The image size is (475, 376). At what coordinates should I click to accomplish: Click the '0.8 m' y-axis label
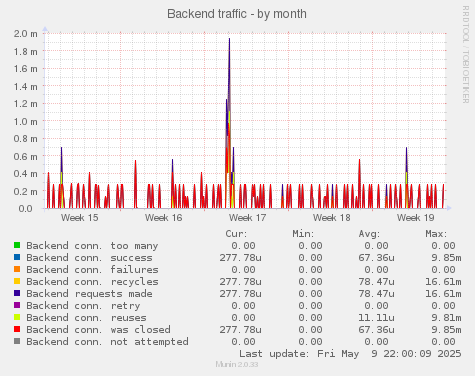26,139
